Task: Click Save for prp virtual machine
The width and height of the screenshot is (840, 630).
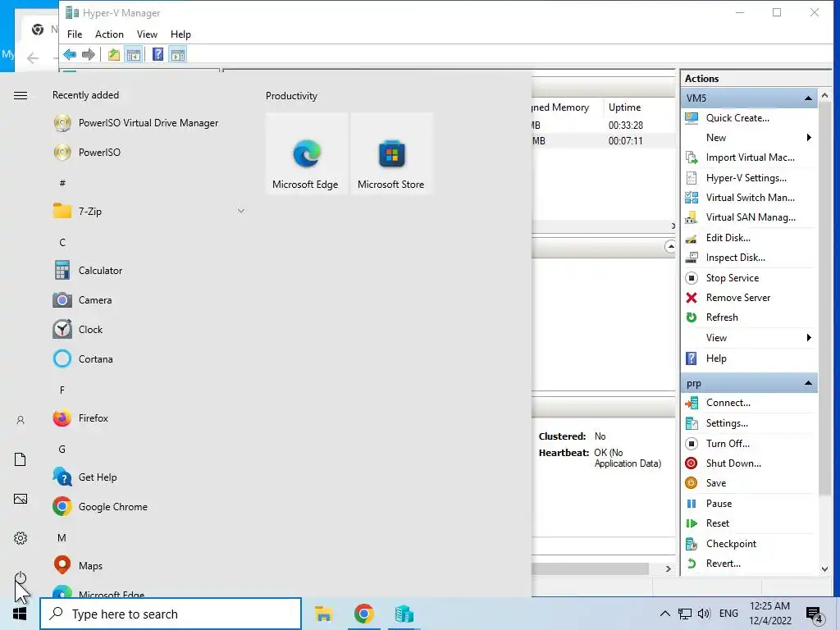Action: [x=715, y=483]
